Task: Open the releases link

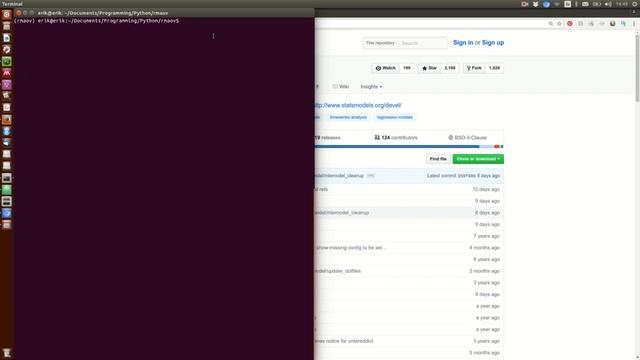Action: [327, 138]
